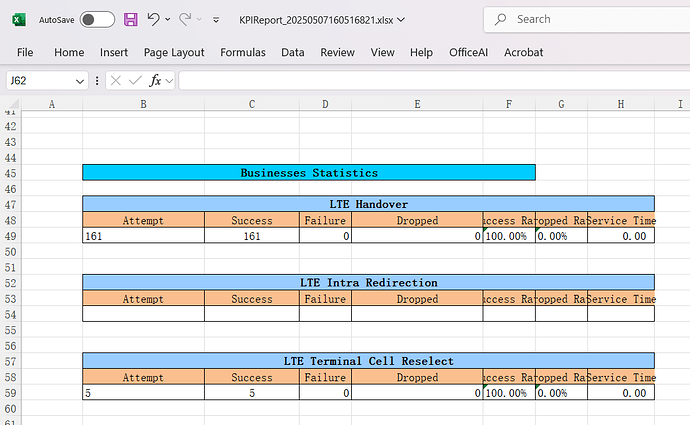This screenshot has height=425, width=690.
Task: Save the workbook with the floppy disk icon
Action: pos(131,20)
